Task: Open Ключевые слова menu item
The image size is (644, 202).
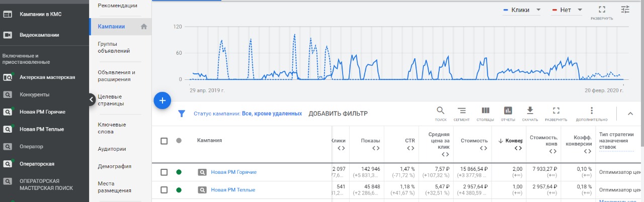Action: pos(112,128)
